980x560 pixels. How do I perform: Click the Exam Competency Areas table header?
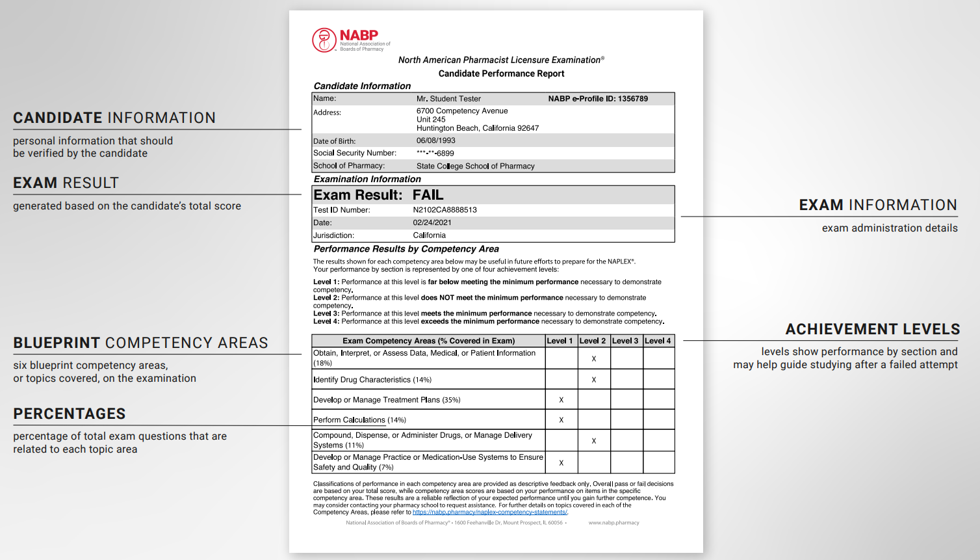pos(428,341)
